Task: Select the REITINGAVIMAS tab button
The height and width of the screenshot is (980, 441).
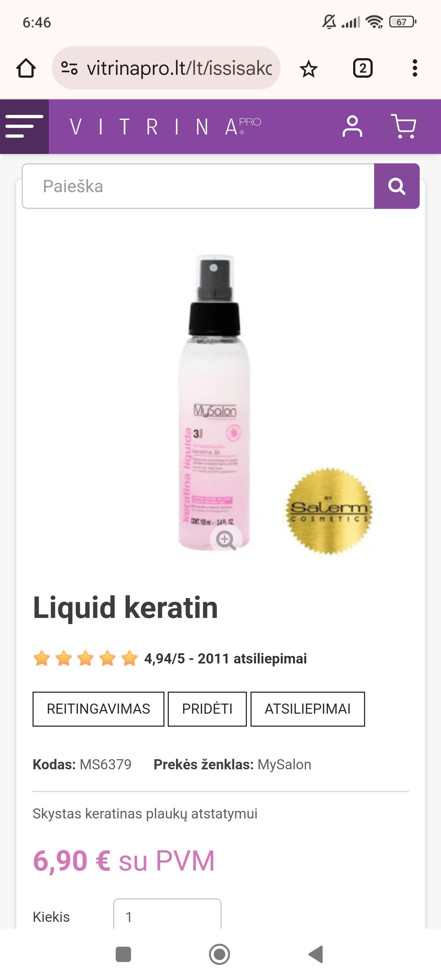Action: coord(99,709)
